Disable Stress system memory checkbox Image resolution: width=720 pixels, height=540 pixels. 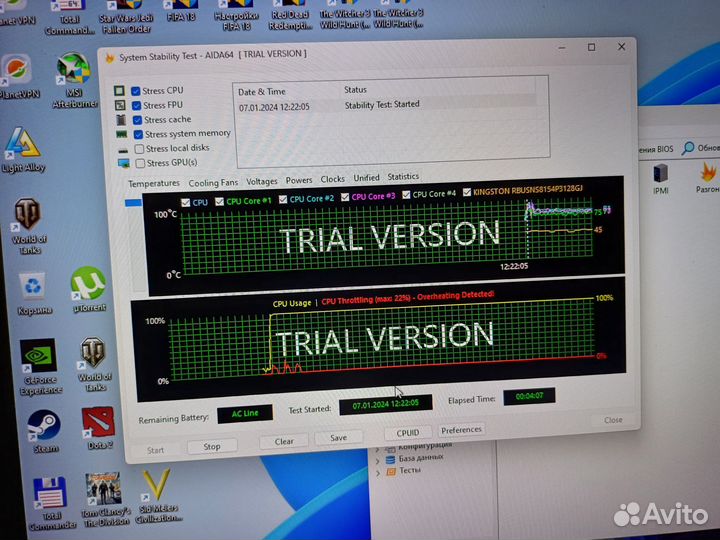(x=138, y=135)
